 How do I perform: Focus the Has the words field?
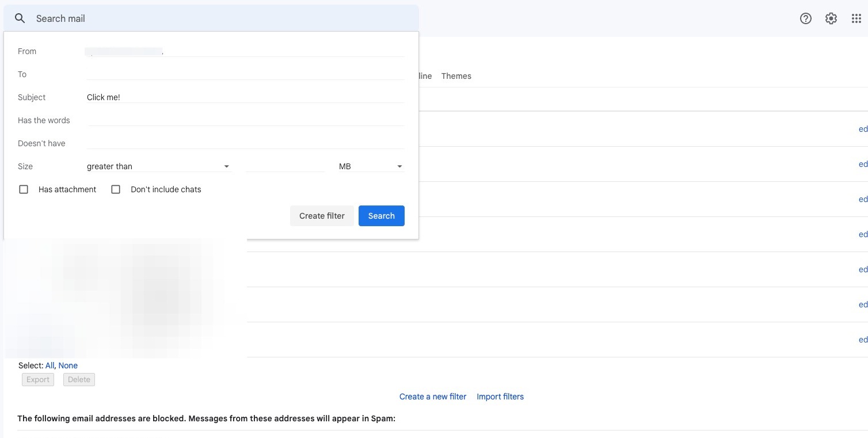coord(245,120)
